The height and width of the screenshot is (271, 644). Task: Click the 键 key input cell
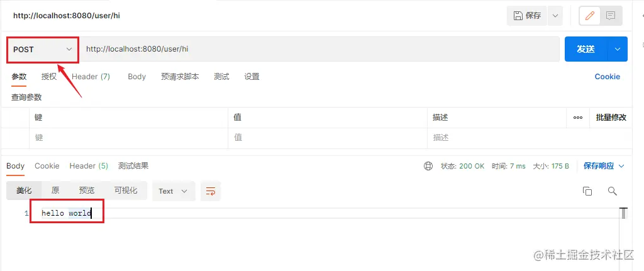tap(128, 138)
